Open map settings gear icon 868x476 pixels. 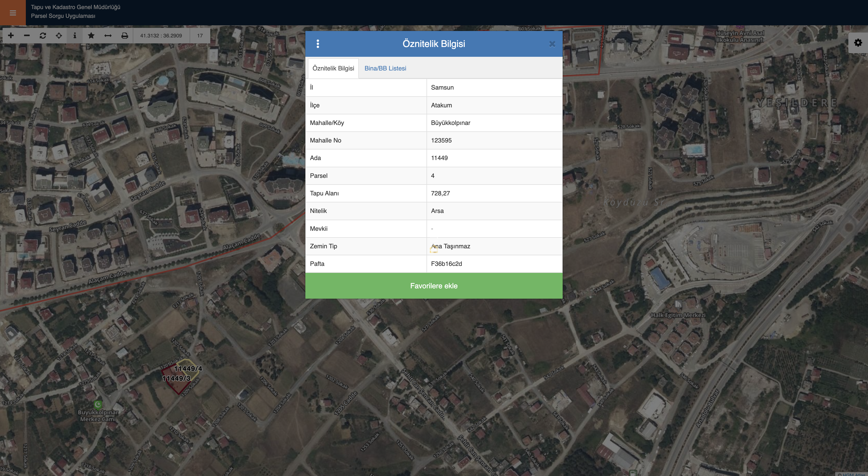click(858, 43)
